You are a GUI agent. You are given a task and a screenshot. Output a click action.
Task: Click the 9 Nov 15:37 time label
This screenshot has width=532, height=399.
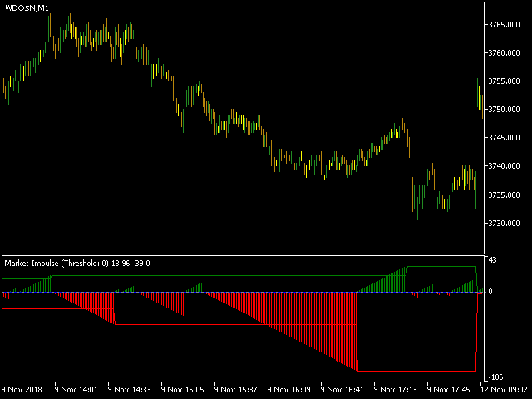236,390
